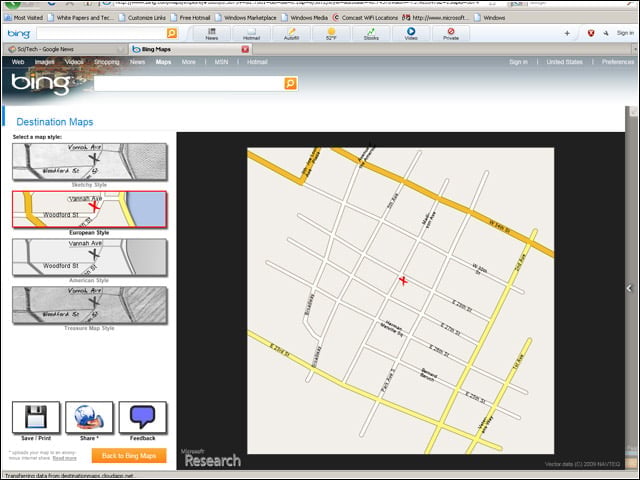Screen dimensions: 640x480
Task: Open Stocks from the Bing toolbar
Action: pos(371,34)
